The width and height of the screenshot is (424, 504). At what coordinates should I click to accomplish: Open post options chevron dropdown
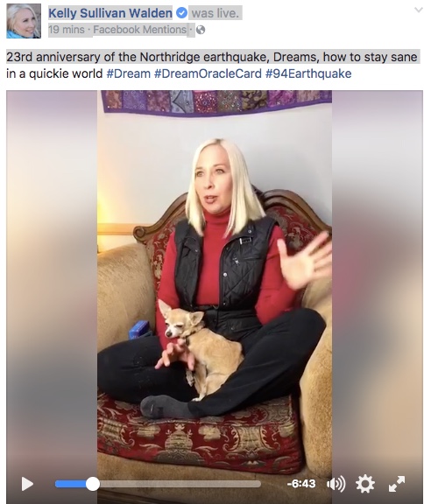tap(418, 10)
